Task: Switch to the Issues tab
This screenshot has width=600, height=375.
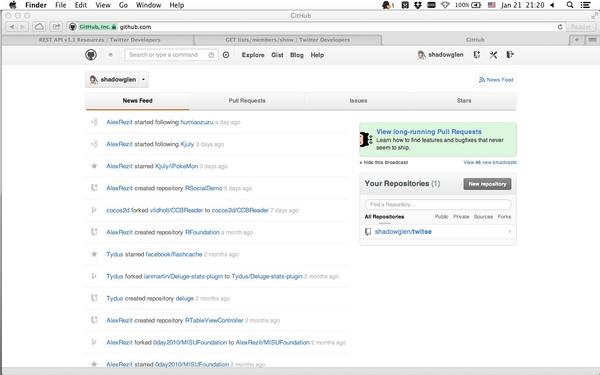Action: (358, 101)
